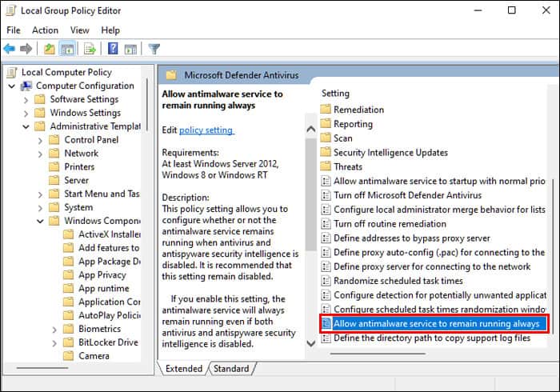
Task: Expand the Biometrics folder arrow
Action: click(x=54, y=330)
